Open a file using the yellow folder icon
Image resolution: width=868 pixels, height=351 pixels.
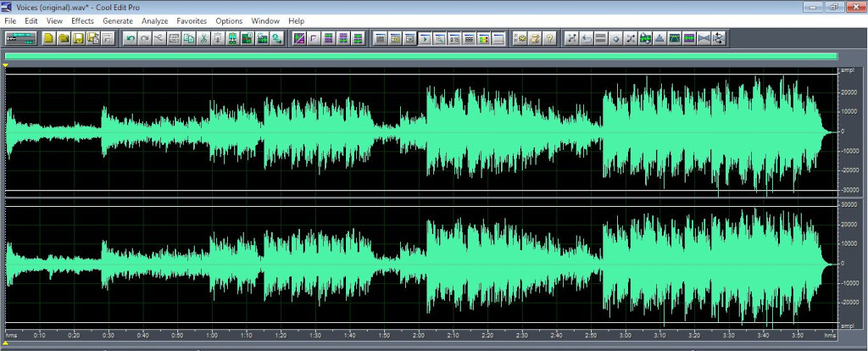(x=63, y=38)
